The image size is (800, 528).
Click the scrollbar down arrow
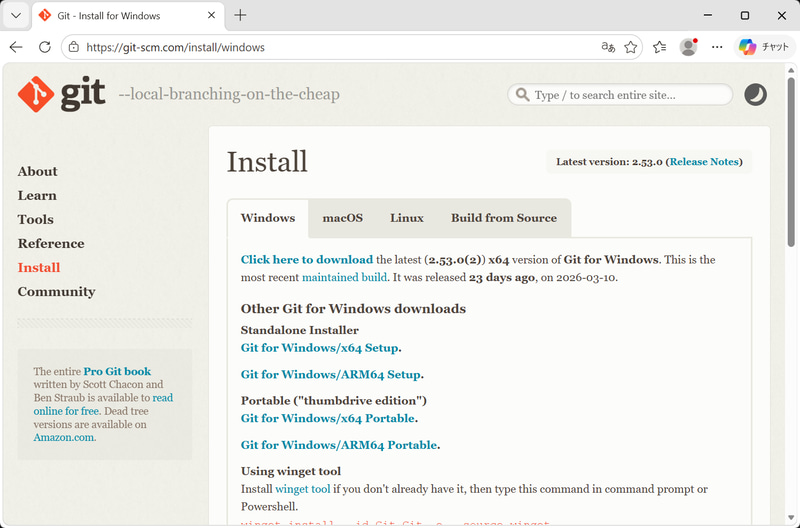pyautogui.click(x=791, y=519)
